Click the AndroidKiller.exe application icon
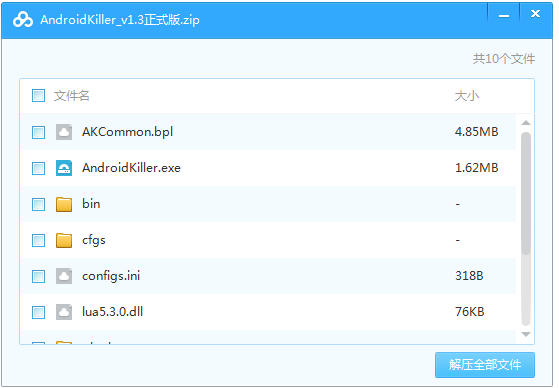The width and height of the screenshot is (559, 388). tap(64, 168)
